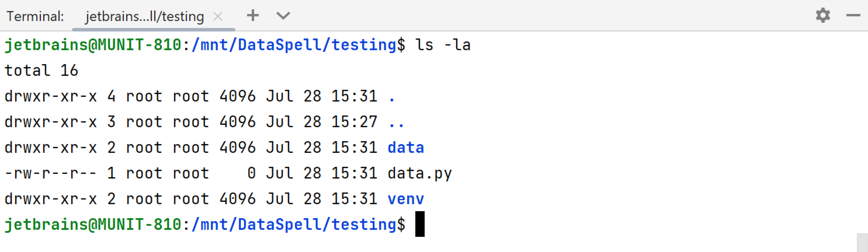This screenshot has height=252, width=868.
Task: Select the data.py filename in the listing
Action: pos(420,173)
